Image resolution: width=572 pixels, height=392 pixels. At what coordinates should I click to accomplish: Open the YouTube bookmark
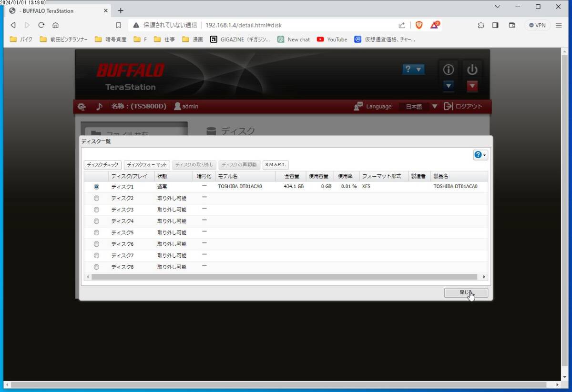332,40
